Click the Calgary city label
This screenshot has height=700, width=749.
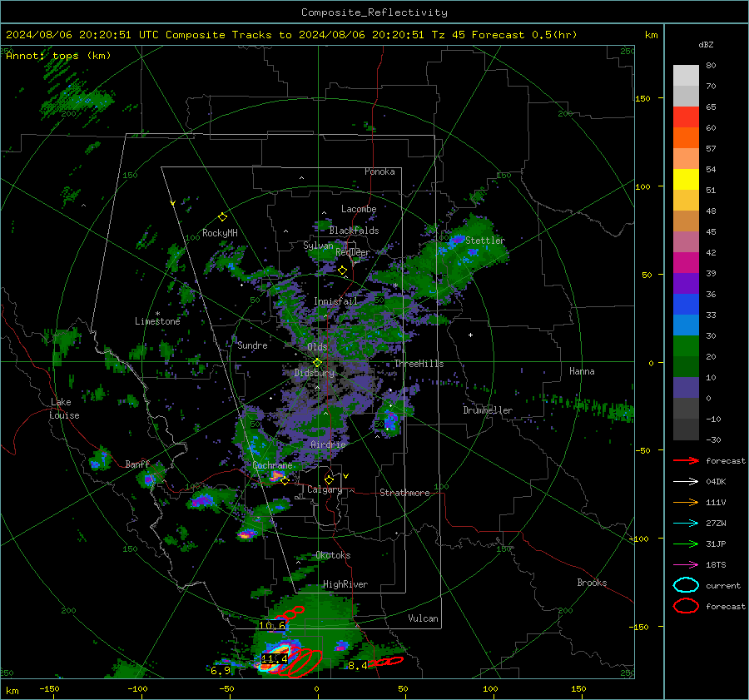(x=325, y=489)
